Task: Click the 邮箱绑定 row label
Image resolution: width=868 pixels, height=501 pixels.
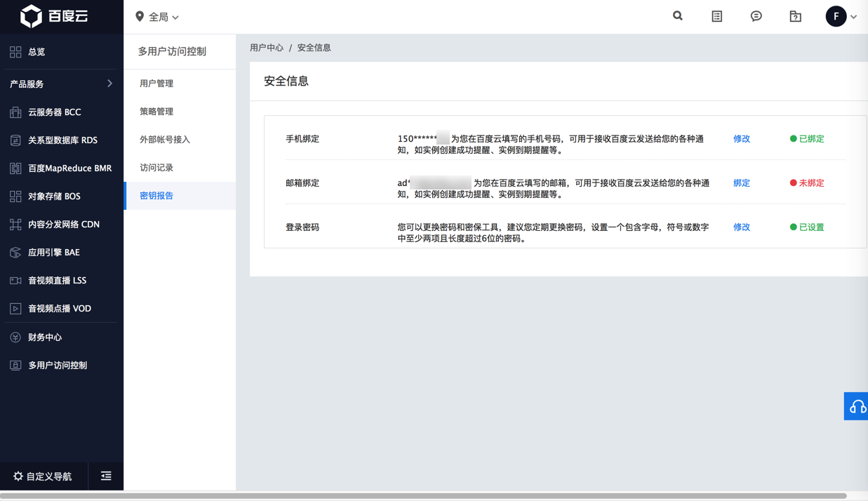Action: pyautogui.click(x=302, y=183)
